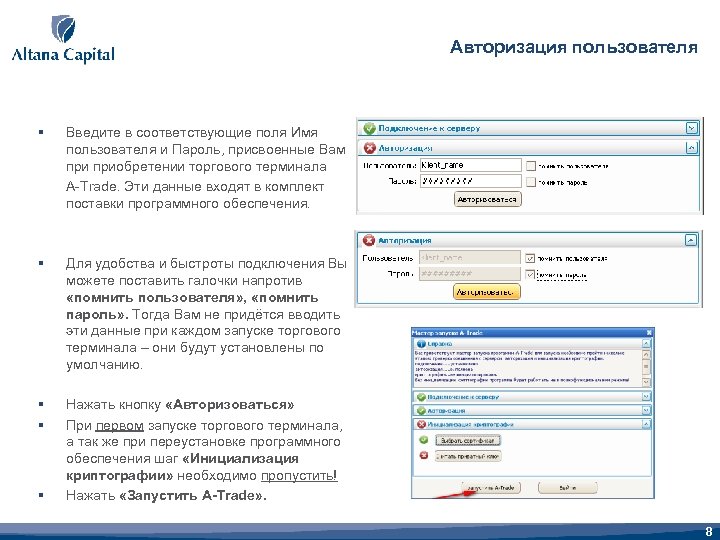Click the blue info icon next to Справка
The width and height of the screenshot is (720, 540).
coord(421,343)
